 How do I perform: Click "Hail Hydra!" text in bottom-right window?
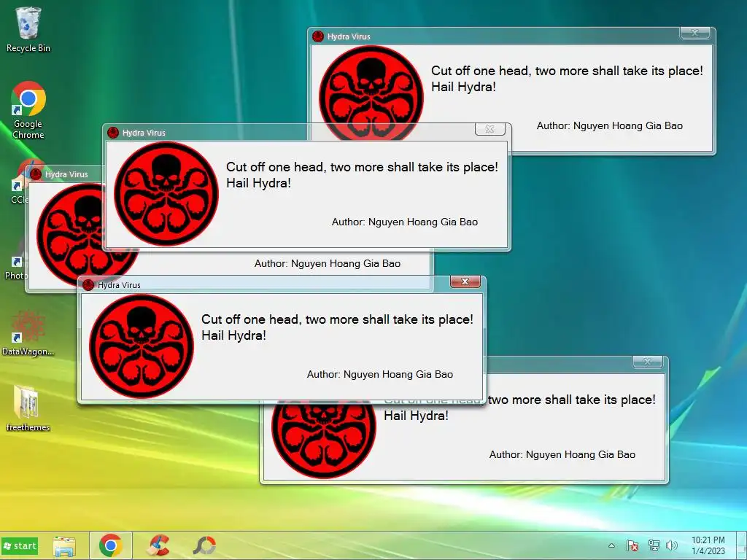point(416,415)
